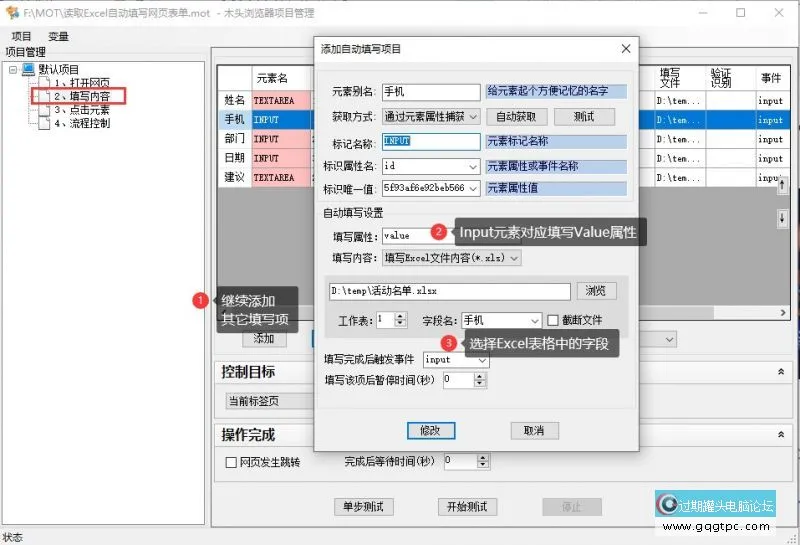Click the app icon in the title bar

12,12
